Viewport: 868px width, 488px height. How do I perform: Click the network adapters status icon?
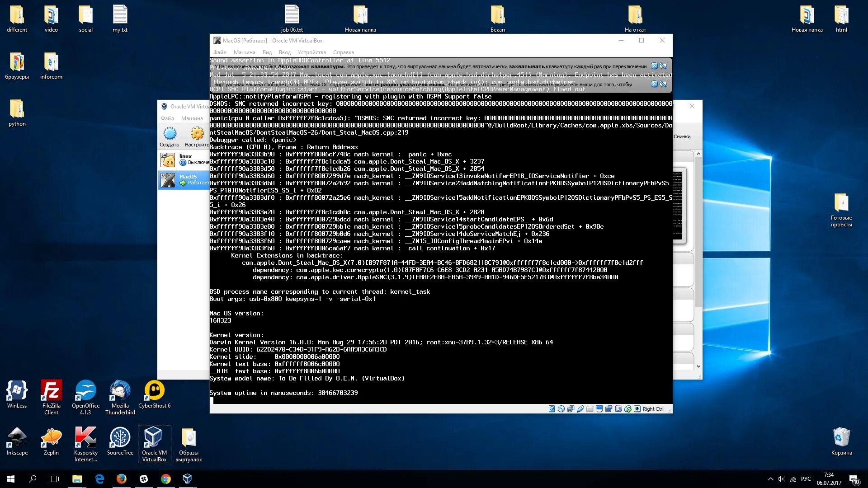[571, 409]
